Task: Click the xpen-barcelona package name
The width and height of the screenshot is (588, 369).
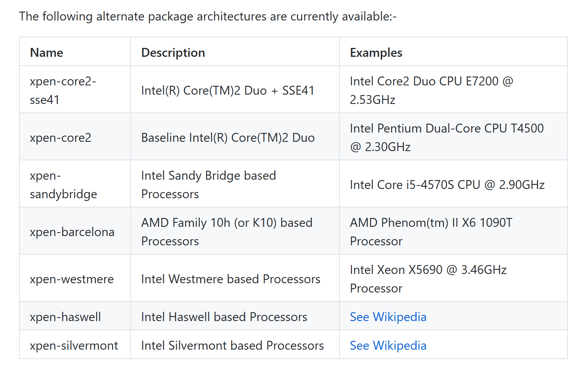Action: [x=72, y=232]
